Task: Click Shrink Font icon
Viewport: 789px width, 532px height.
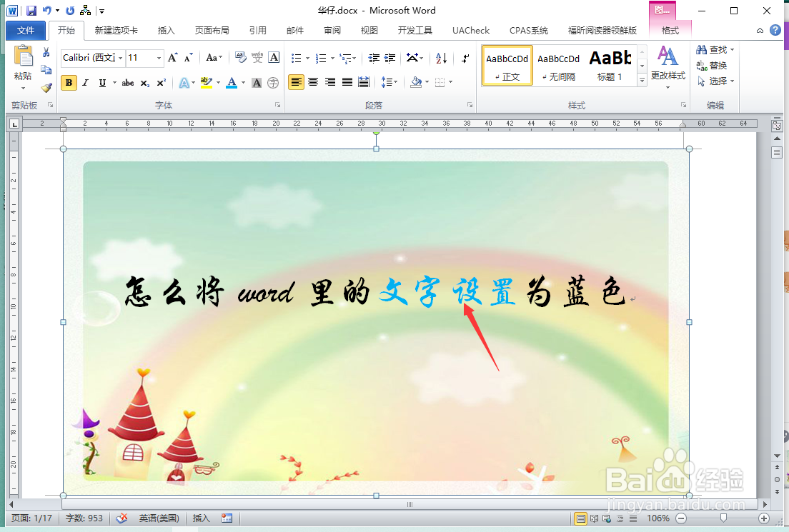Action: click(188, 58)
